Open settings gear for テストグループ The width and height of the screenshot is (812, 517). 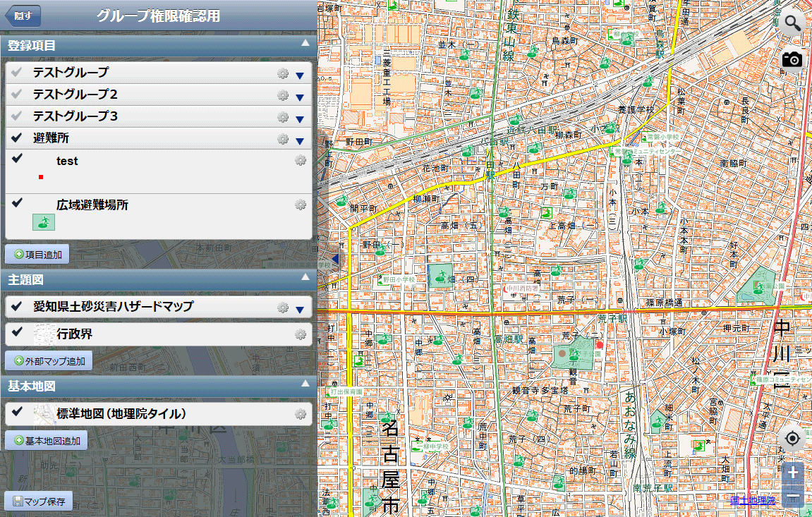pyautogui.click(x=283, y=73)
